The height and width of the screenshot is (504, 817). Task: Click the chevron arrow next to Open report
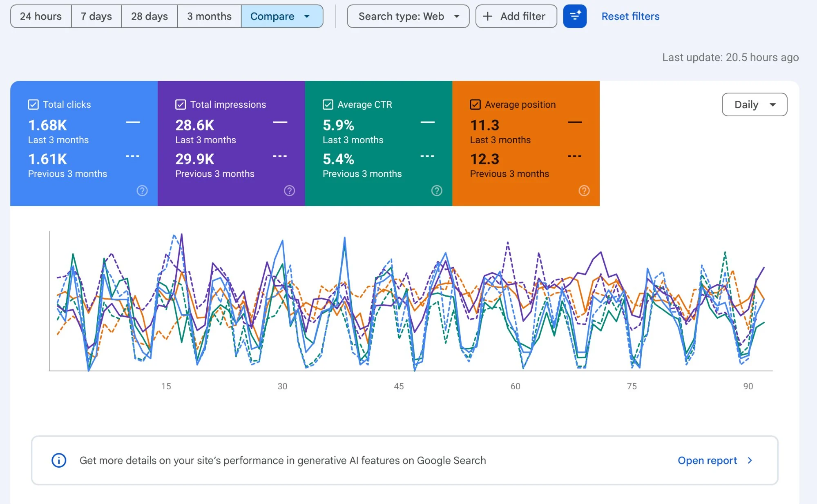tap(750, 460)
